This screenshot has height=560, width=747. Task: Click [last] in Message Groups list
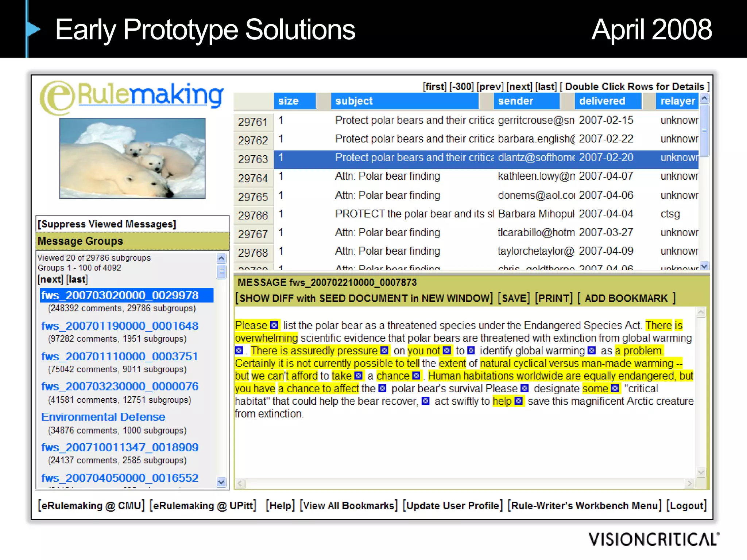coord(77,279)
